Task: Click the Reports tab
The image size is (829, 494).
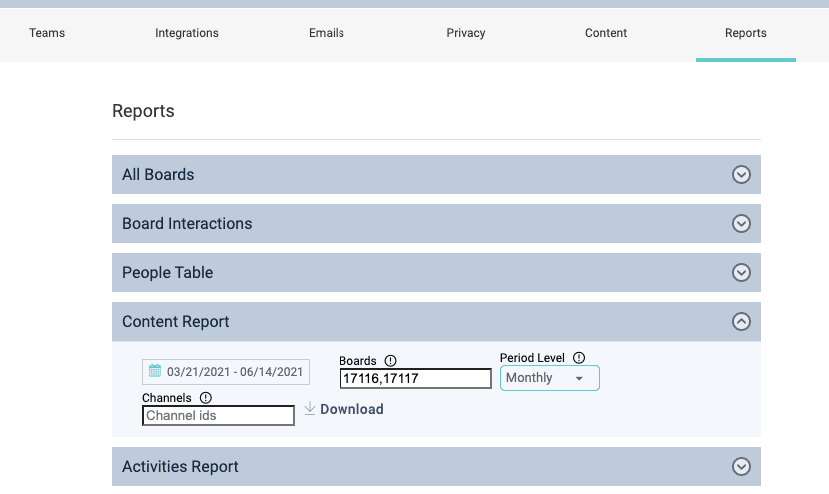Action: [746, 33]
